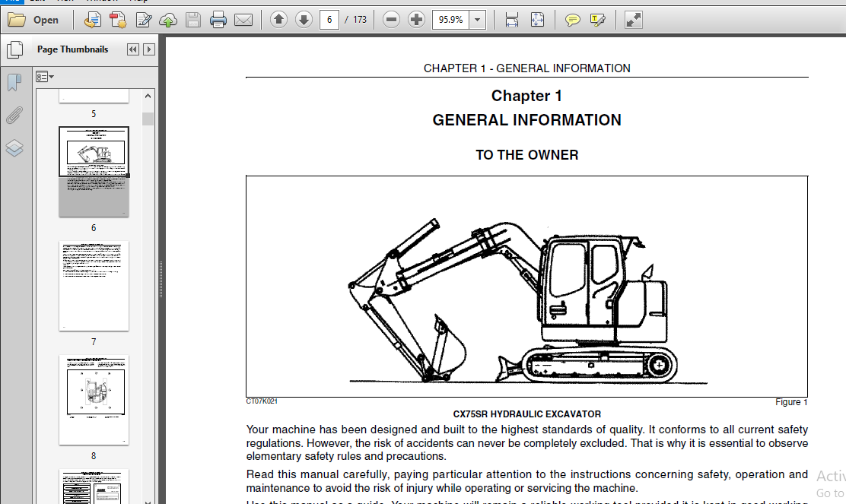Select the page 7 thumbnail
The image size is (846, 504).
point(94,286)
